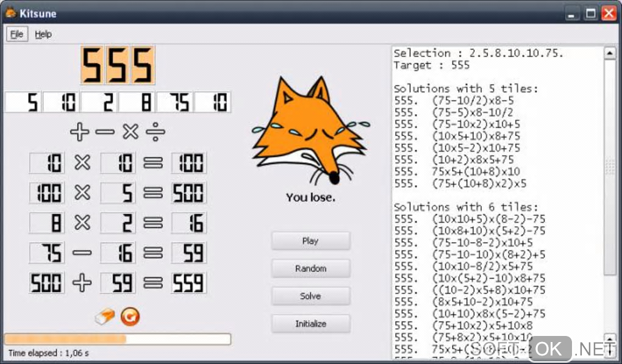This screenshot has width=622, height=364.
Task: Click the multiply sign in 8 × 2 row
Action: click(x=82, y=223)
